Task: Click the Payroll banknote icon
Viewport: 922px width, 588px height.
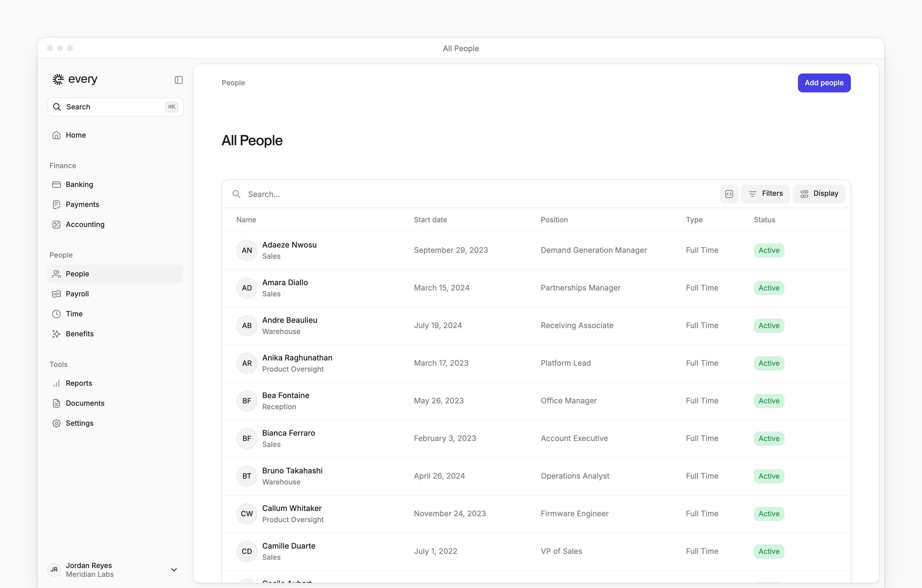Action: tap(56, 294)
